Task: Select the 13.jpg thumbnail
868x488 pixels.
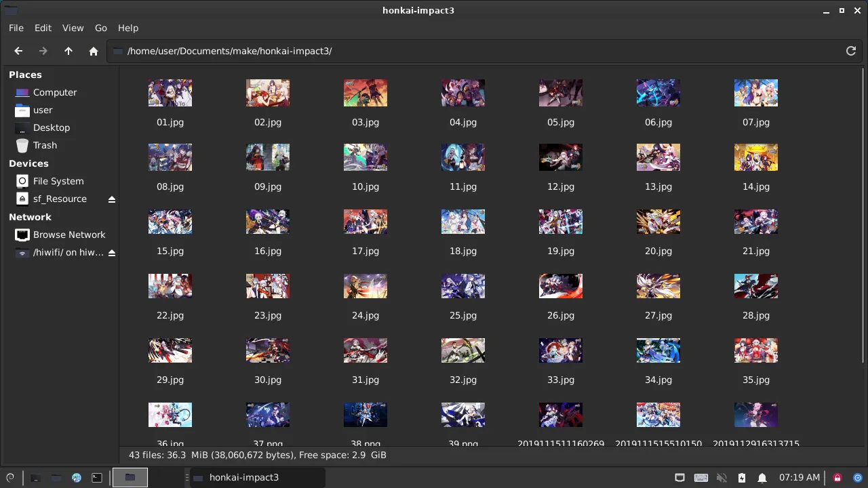Action: (x=658, y=158)
